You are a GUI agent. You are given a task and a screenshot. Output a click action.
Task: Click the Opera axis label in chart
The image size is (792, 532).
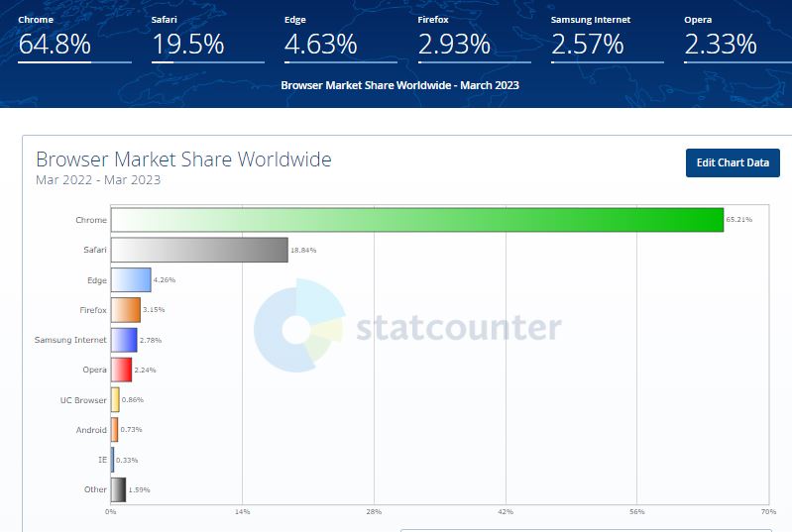[x=94, y=370]
